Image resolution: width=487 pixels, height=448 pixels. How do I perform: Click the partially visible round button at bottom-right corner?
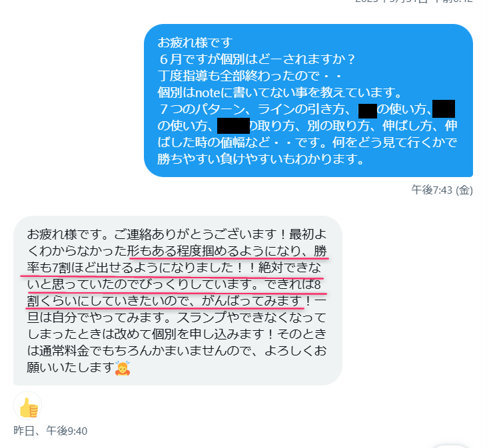(x=450, y=446)
